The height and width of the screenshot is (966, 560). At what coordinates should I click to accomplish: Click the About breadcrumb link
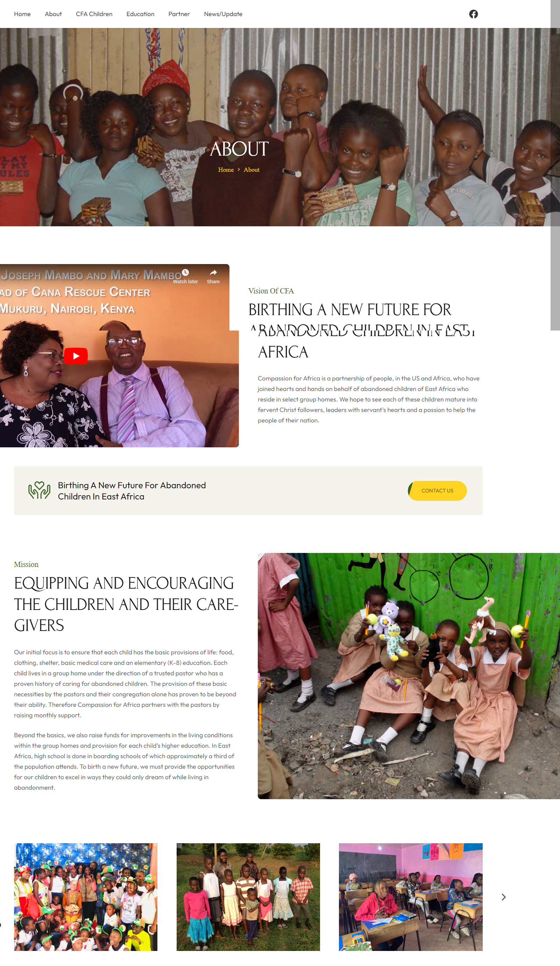pyautogui.click(x=251, y=170)
